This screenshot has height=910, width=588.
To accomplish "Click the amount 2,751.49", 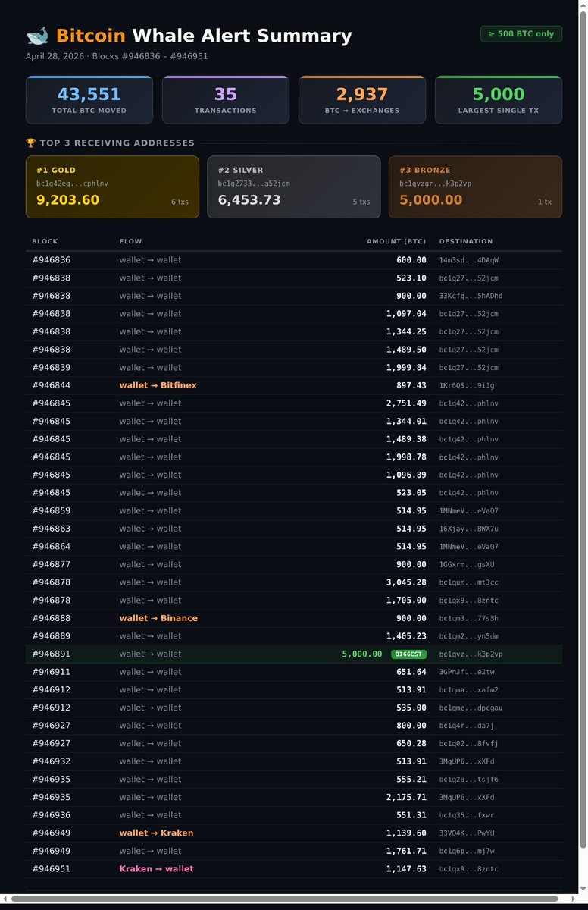I will click(x=406, y=403).
